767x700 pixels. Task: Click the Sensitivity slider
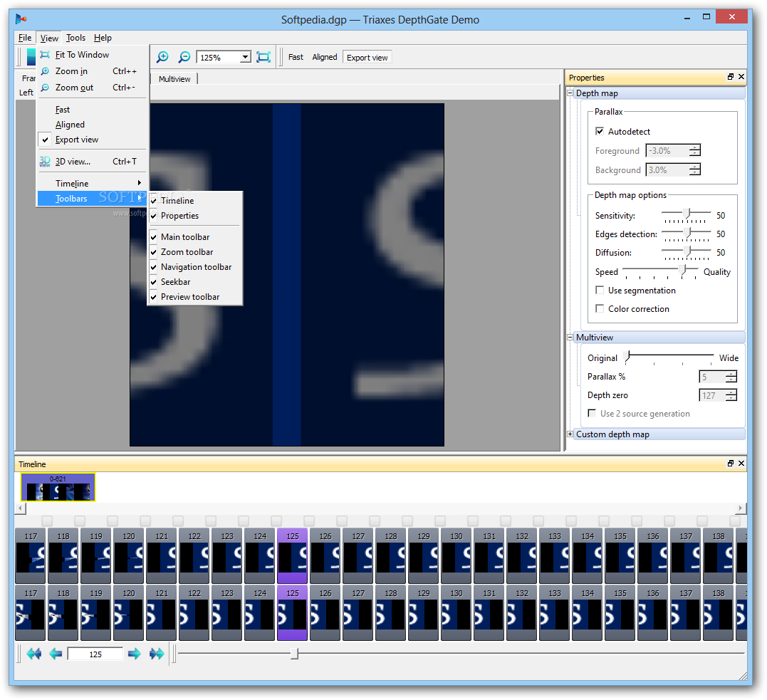pos(687,214)
